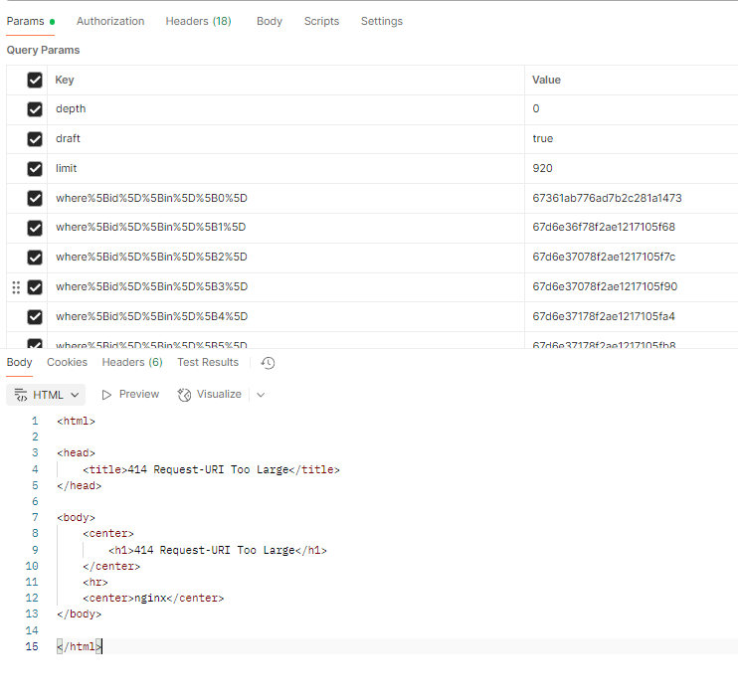Select the Params tab
This screenshot has height=700, width=738.
[31, 21]
